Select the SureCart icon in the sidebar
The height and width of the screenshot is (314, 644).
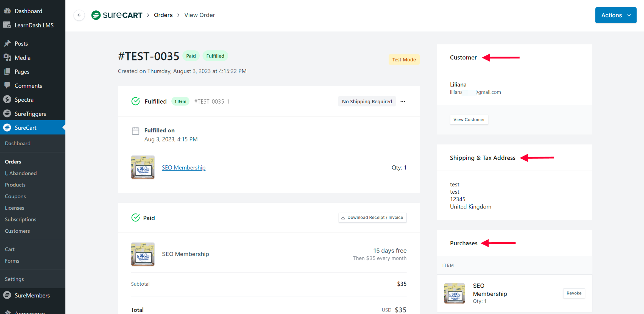coord(7,128)
